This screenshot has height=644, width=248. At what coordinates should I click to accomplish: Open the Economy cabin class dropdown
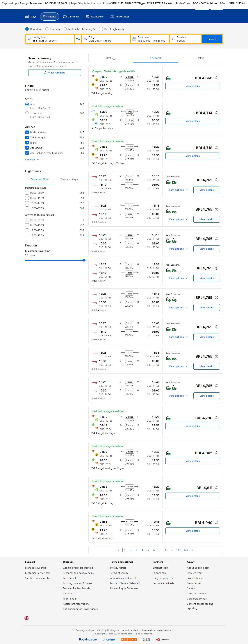point(88,29)
